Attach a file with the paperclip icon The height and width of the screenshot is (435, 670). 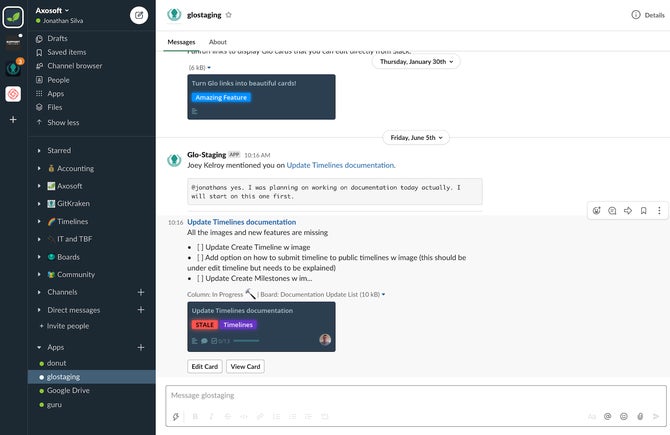pos(640,417)
